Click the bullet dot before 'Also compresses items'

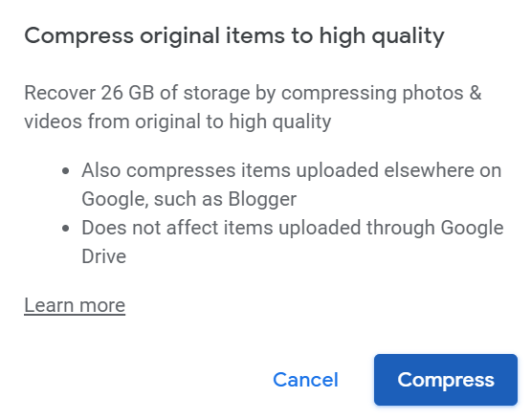click(66, 170)
